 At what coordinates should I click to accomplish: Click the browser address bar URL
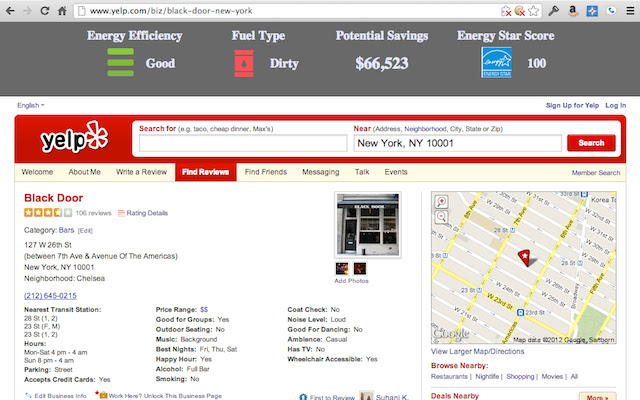pyautogui.click(x=171, y=11)
